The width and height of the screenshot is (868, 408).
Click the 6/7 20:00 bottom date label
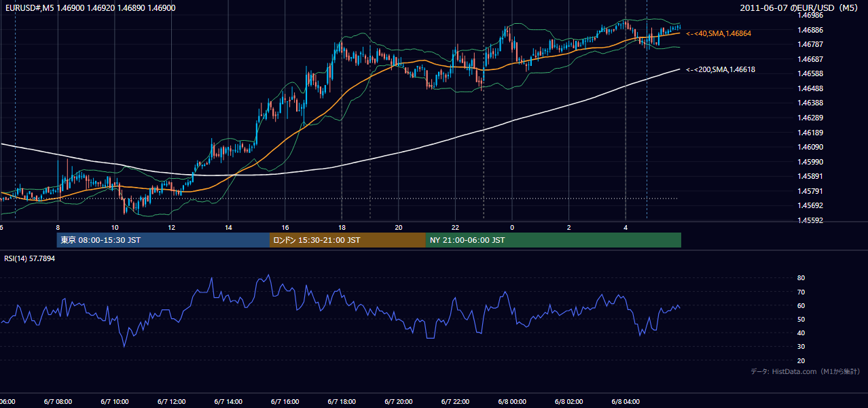399,402
